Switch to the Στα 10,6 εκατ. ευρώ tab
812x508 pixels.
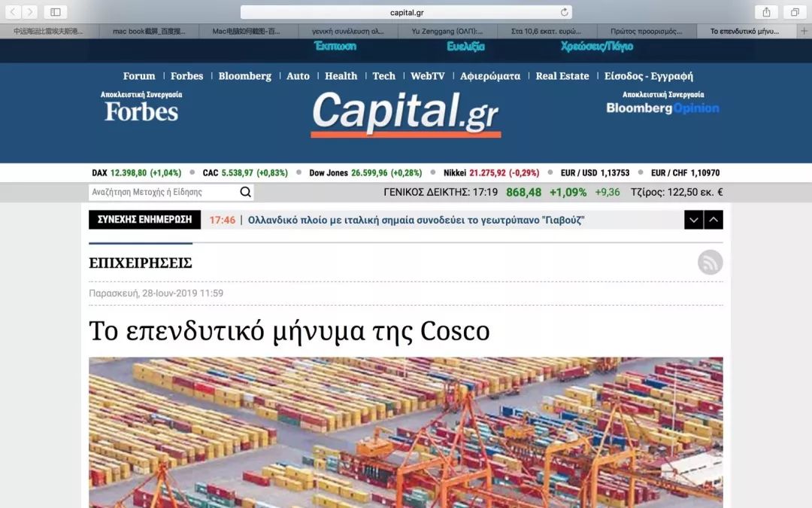coord(547,31)
